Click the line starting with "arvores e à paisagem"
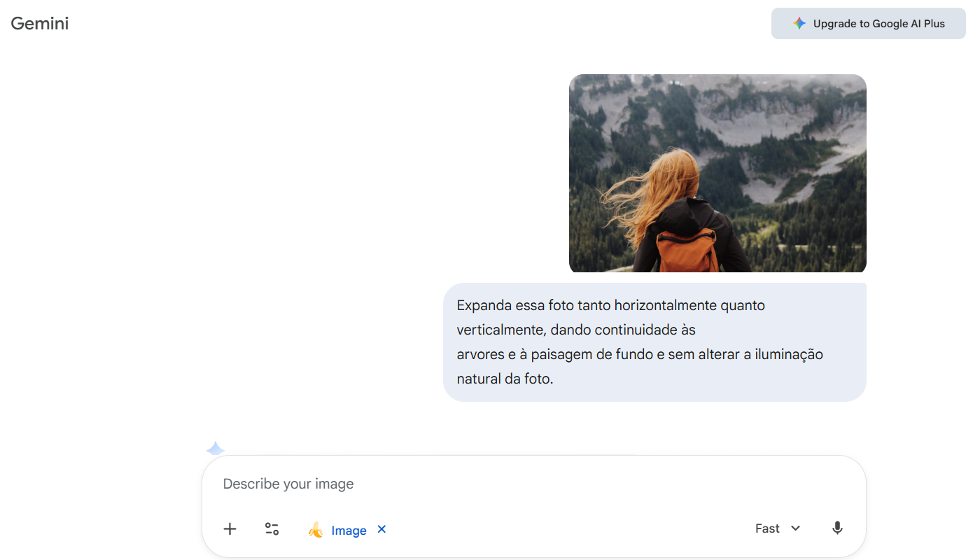Screen dimensions: 980x560 (x=639, y=354)
